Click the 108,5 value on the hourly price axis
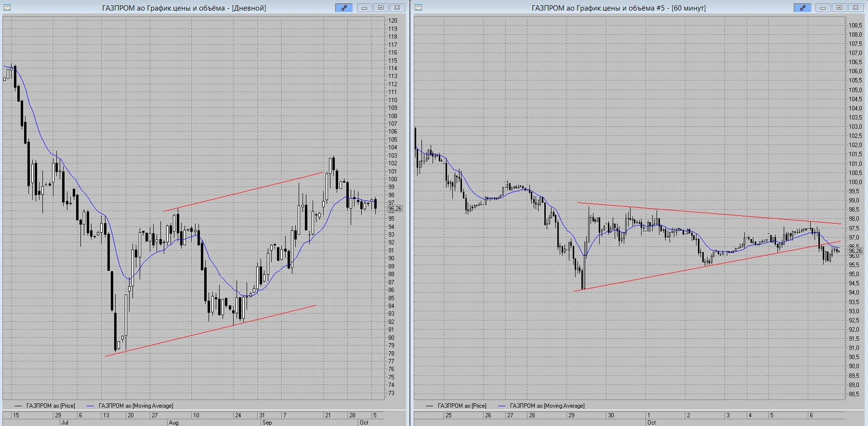 click(x=855, y=26)
